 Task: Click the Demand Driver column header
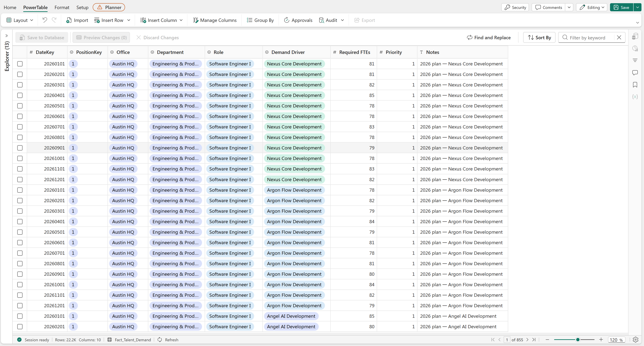point(296,52)
